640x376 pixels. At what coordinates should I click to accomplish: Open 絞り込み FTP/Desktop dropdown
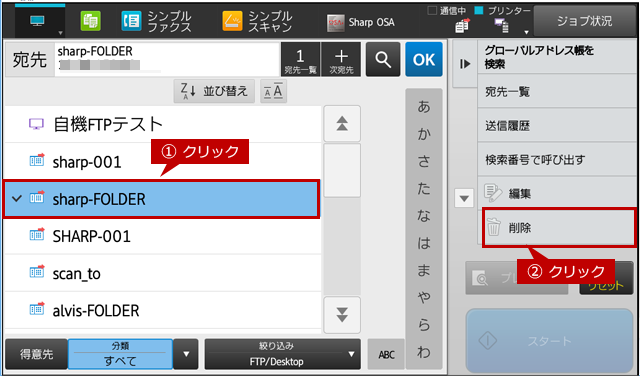[x=282, y=354]
